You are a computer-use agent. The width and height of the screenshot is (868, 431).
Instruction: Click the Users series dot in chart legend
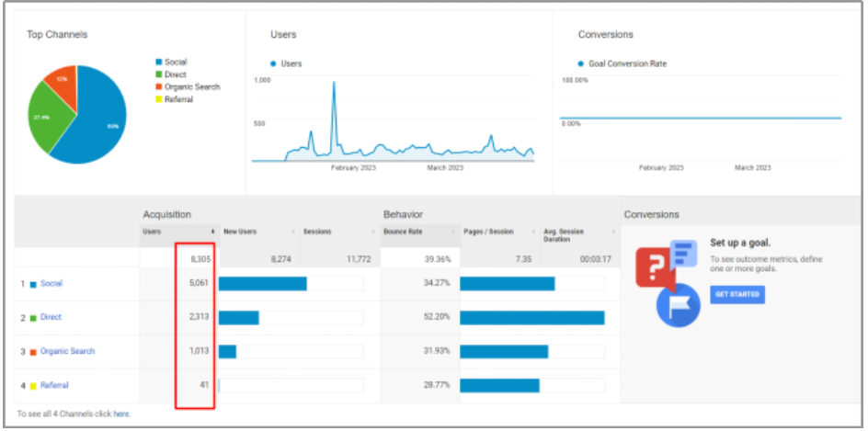[x=273, y=64]
